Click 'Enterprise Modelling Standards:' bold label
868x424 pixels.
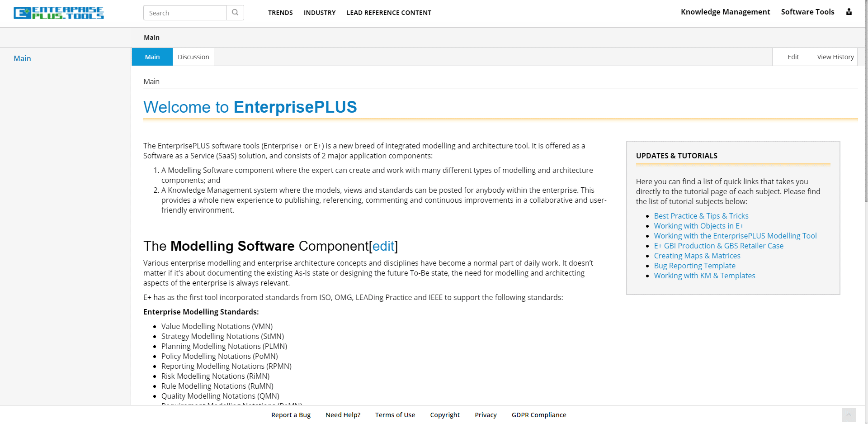(x=201, y=312)
